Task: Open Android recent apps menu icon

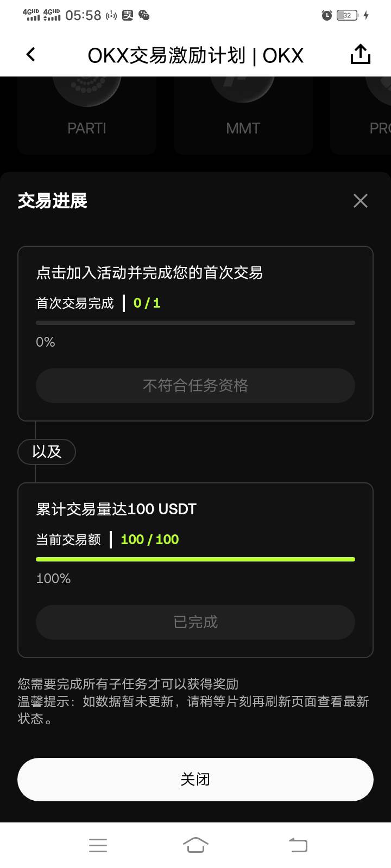Action: [98, 845]
